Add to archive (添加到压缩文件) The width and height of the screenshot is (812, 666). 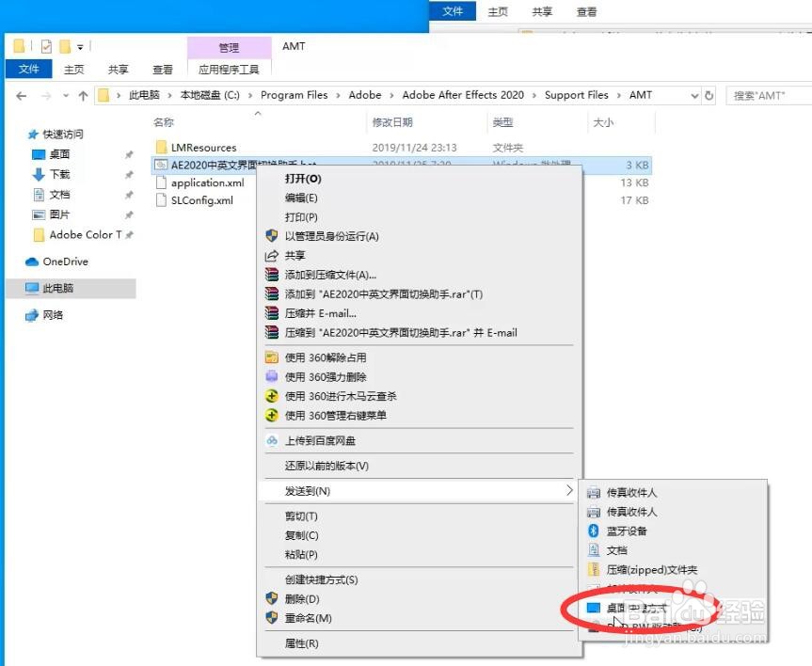(330, 275)
